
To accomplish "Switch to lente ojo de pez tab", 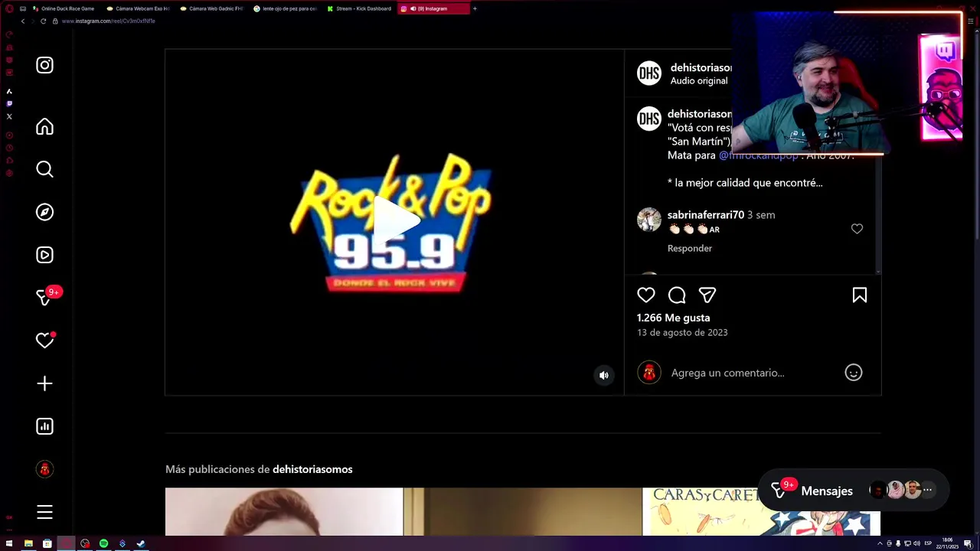I will point(286,8).
